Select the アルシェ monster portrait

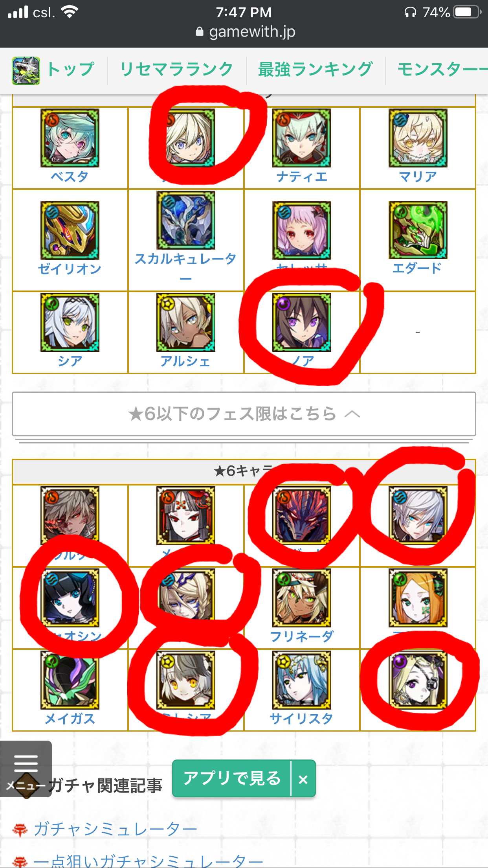coord(186,322)
